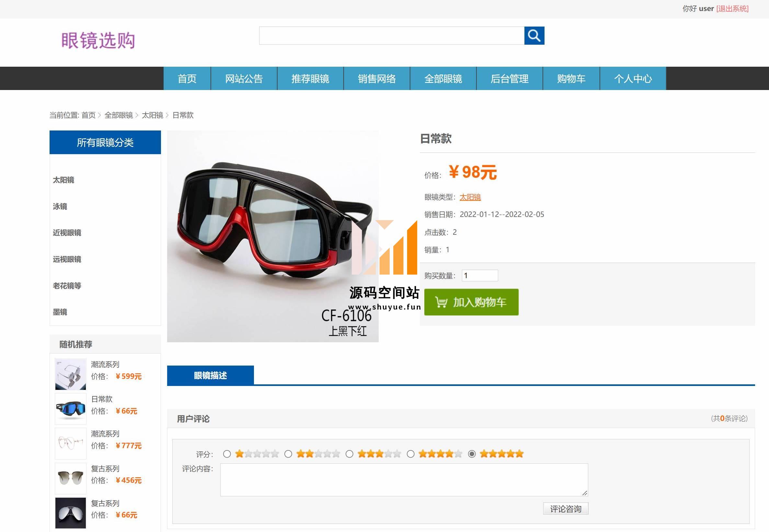Click the 日常款 title in random recommendations
The height and width of the screenshot is (532, 769).
coord(102,399)
